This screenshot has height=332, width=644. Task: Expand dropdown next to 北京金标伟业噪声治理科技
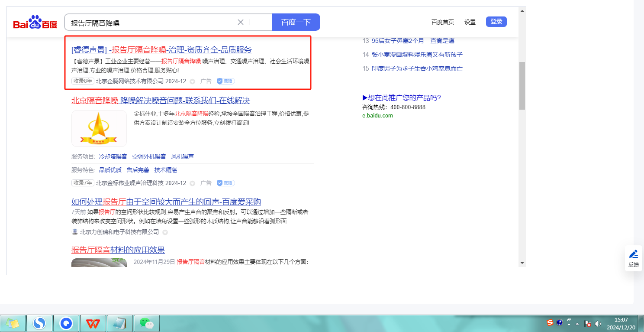coord(193,183)
